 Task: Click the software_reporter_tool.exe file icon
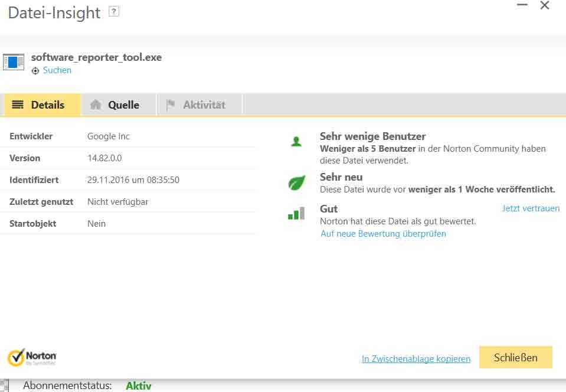tap(14, 62)
